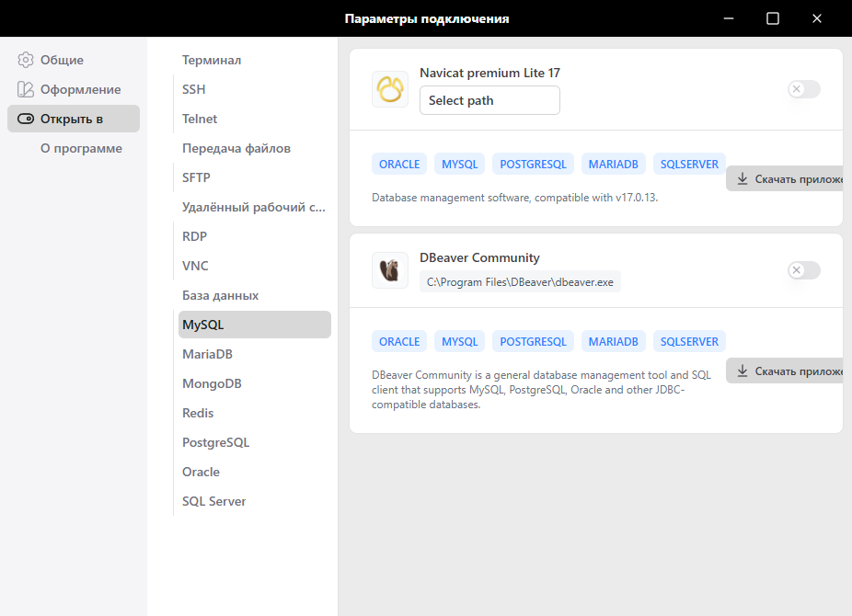Select the Telnet category

254,119
